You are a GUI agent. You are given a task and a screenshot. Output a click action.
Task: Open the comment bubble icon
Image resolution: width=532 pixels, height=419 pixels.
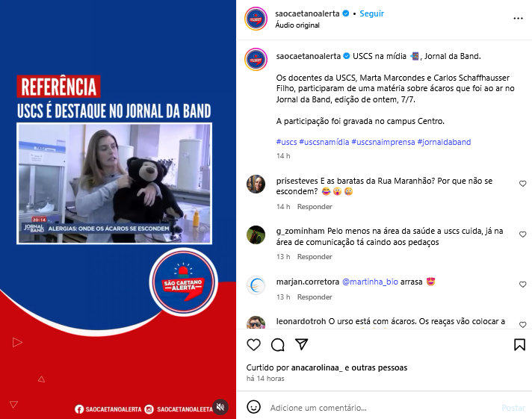coord(277,345)
